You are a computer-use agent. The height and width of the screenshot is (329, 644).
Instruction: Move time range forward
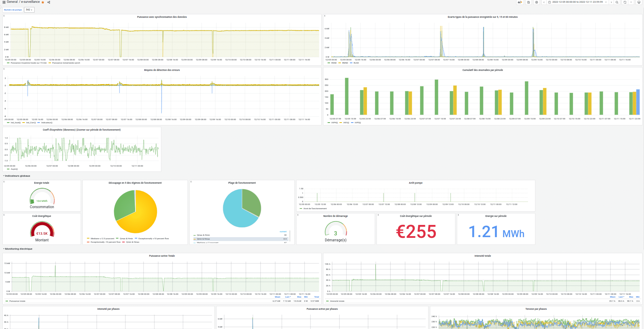(x=611, y=2)
